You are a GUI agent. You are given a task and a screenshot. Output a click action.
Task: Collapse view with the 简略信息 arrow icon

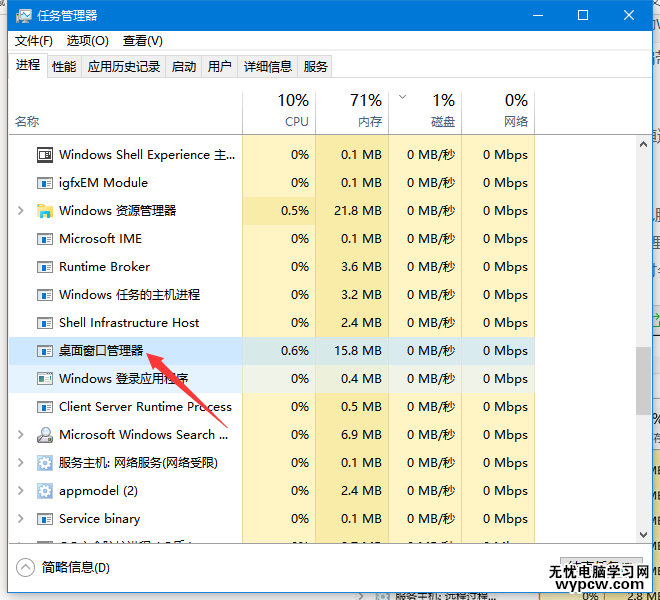pyautogui.click(x=25, y=567)
